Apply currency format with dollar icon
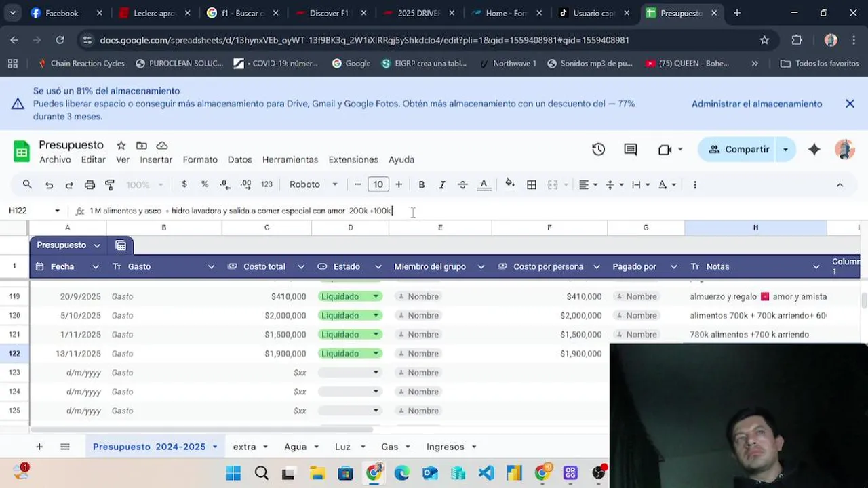 click(x=184, y=184)
